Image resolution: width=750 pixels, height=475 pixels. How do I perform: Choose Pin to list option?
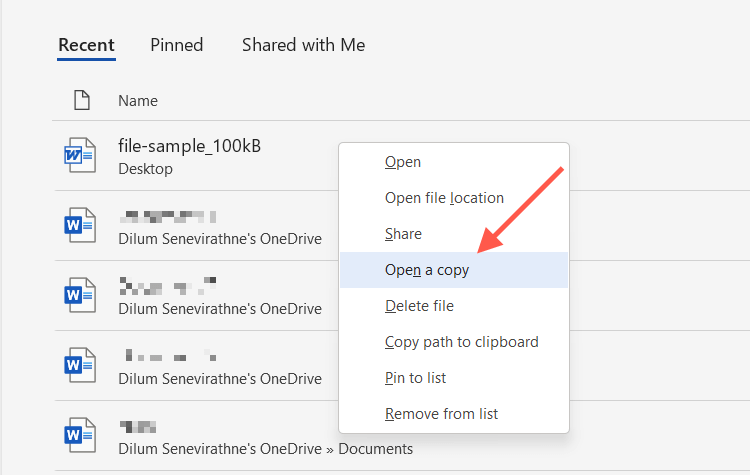coord(415,378)
